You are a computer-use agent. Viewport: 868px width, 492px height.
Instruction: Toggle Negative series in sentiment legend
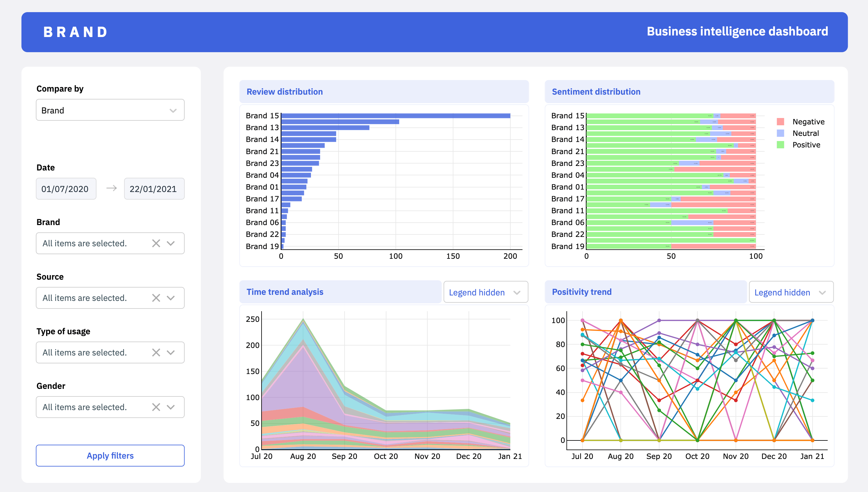tap(808, 122)
